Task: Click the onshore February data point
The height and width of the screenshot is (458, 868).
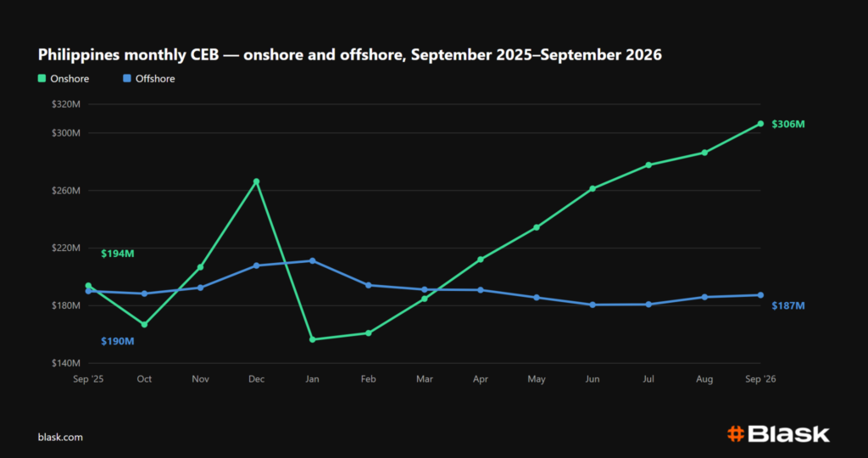Action: pos(368,332)
